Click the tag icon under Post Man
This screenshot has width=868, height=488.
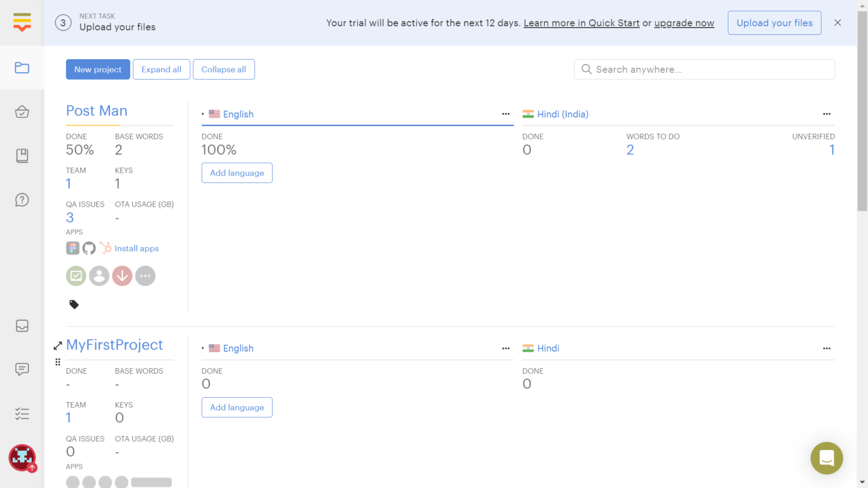[x=74, y=304]
